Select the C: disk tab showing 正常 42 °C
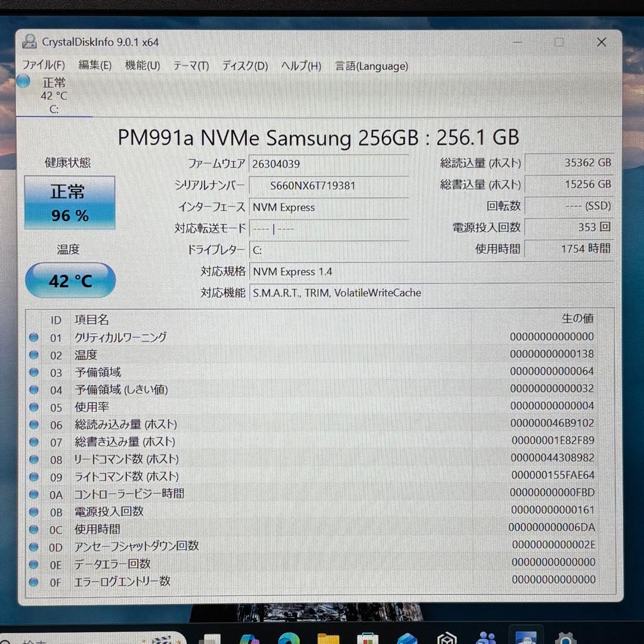This screenshot has width=644, height=644. coord(54,95)
